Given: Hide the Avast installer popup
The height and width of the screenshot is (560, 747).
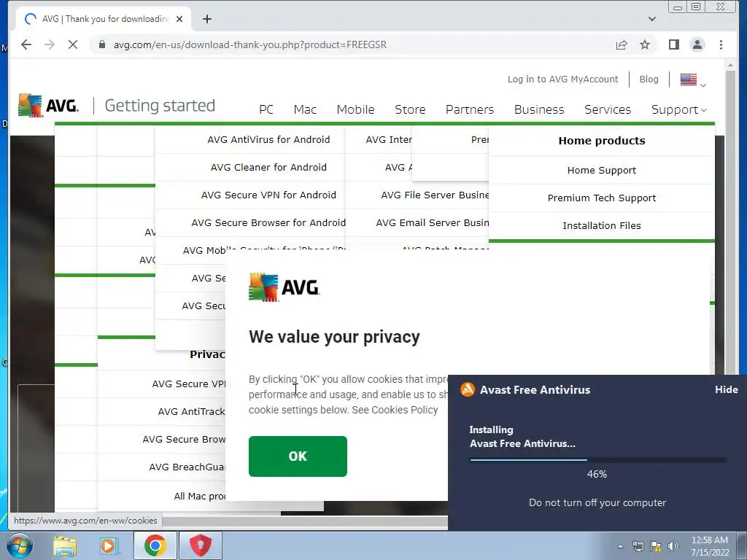Looking at the screenshot, I should click(726, 389).
